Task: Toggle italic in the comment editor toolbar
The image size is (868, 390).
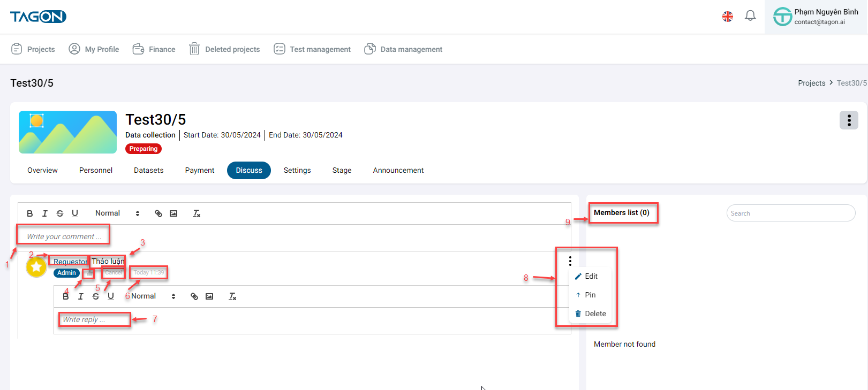Action: click(x=45, y=213)
